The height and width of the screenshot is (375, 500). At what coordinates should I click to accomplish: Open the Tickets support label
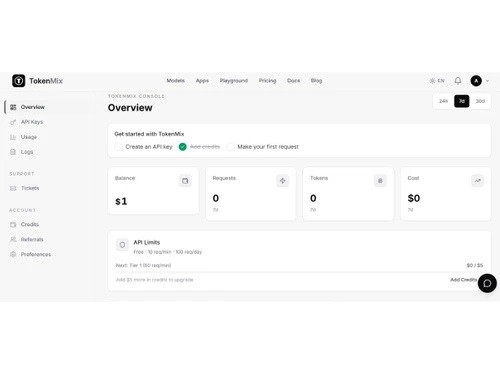point(30,188)
